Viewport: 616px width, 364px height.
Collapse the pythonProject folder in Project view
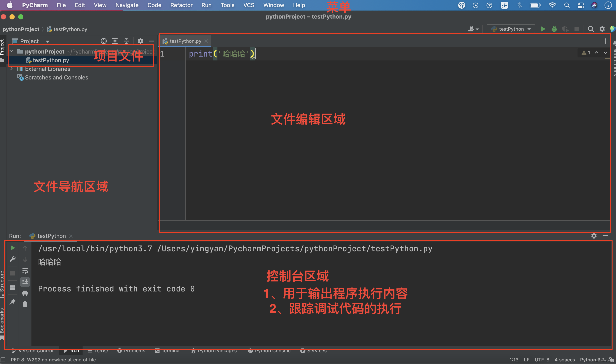pyautogui.click(x=11, y=51)
